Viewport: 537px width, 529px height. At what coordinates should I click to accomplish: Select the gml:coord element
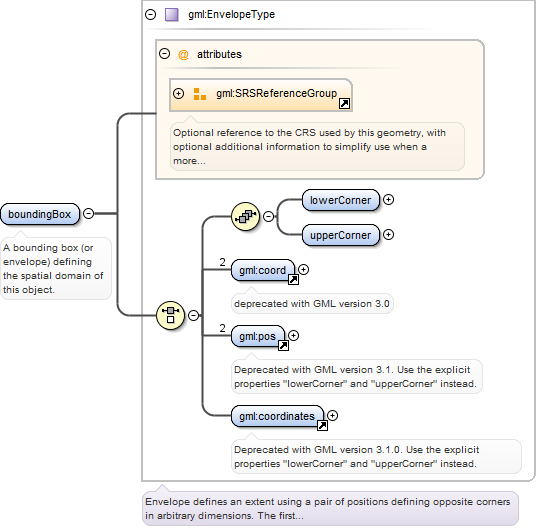point(263,270)
